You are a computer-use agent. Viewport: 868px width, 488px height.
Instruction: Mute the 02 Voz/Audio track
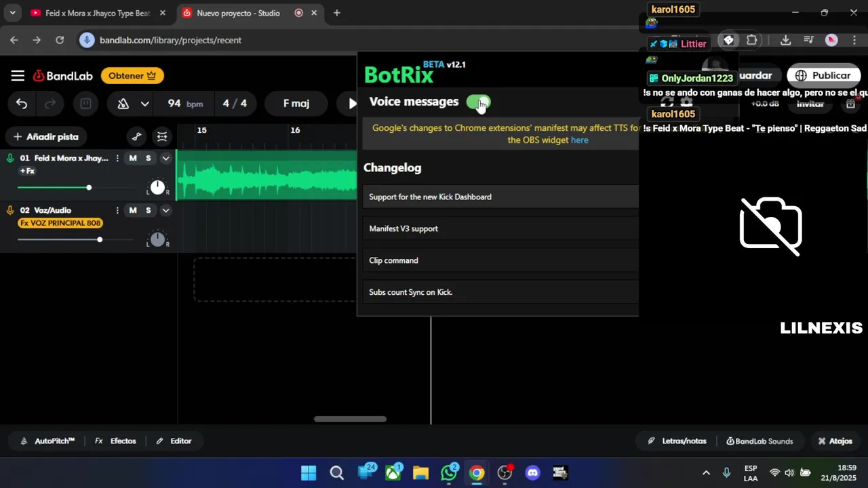133,210
